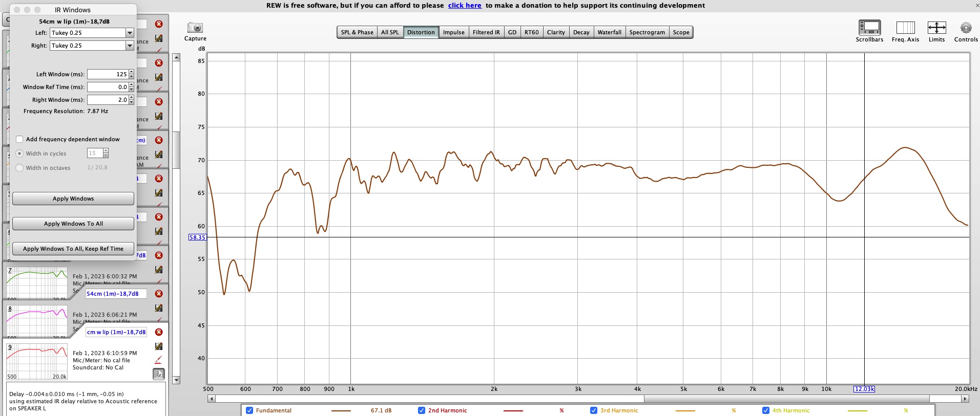980x416 pixels.
Task: Switch to the Clarity tab
Action: pos(556,32)
